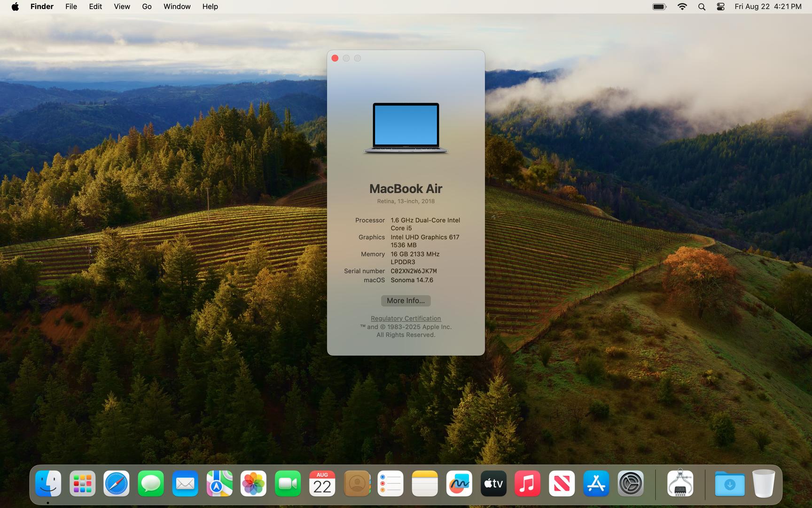Launch Maps from the Dock
Screen dimensions: 812x508
[219, 483]
